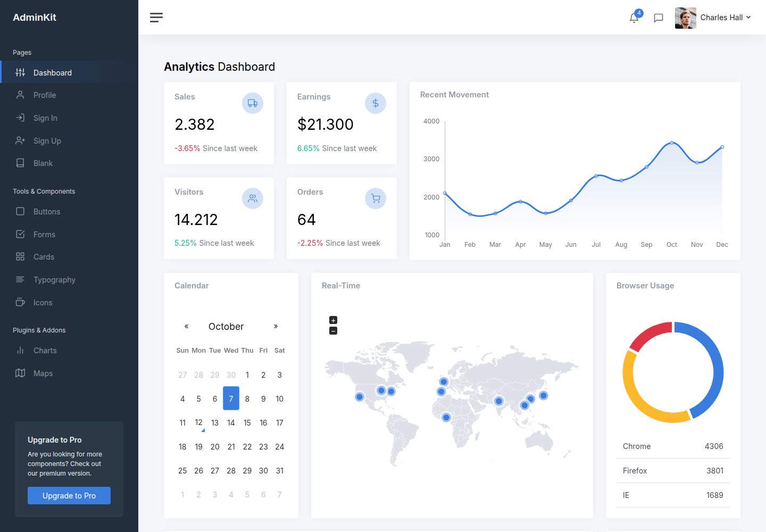Image resolution: width=766 pixels, height=532 pixels.
Task: Click the October month title in calendar
Action: [226, 327]
